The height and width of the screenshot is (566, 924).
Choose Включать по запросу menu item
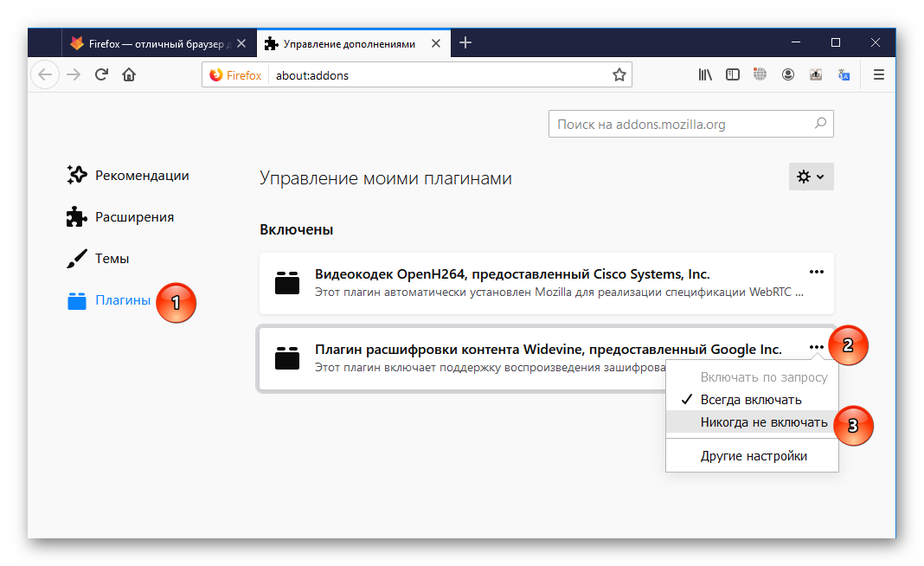(x=752, y=376)
